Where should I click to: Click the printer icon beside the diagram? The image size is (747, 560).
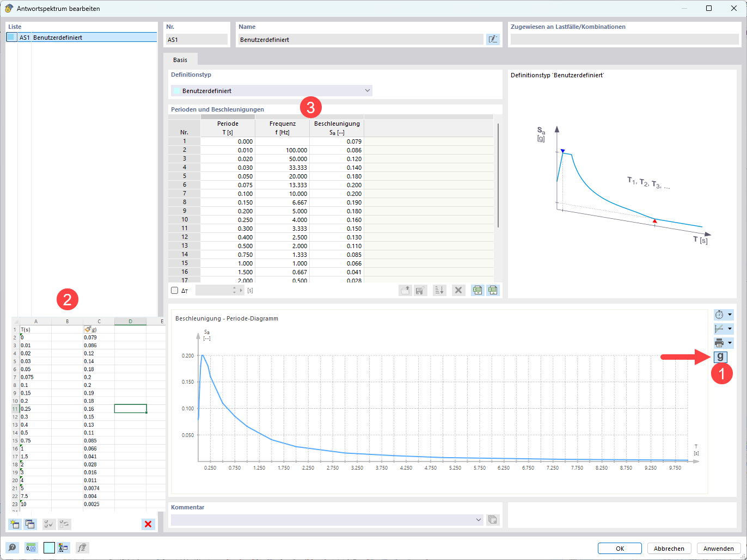point(719,343)
